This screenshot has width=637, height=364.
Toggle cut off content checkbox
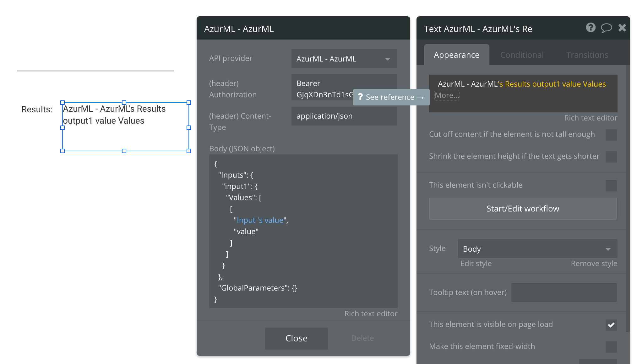(x=611, y=135)
